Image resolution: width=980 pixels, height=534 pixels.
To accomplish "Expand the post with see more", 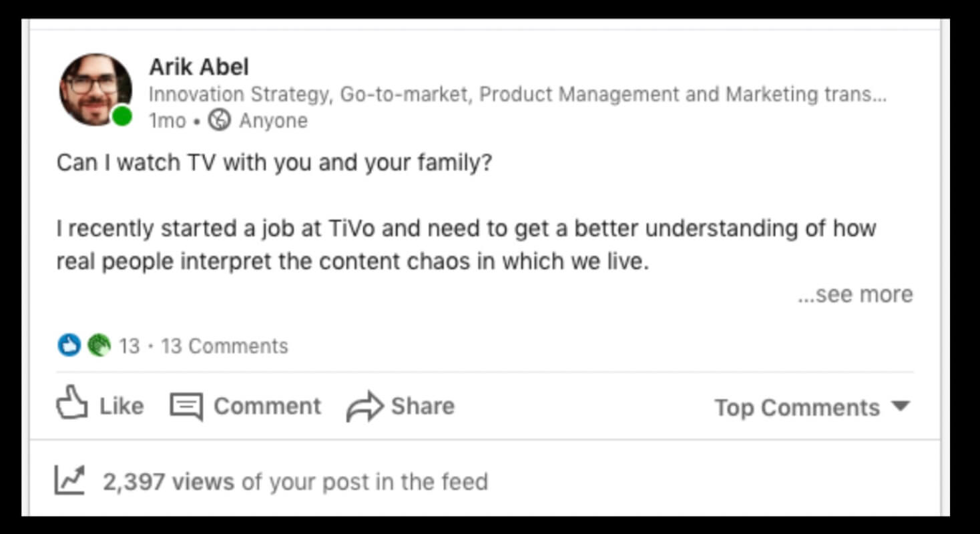I will (855, 294).
